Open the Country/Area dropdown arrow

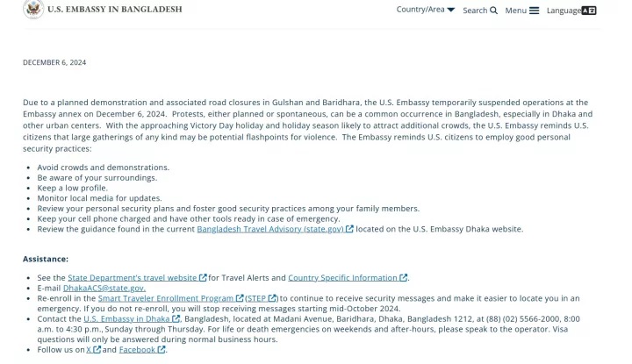451,10
